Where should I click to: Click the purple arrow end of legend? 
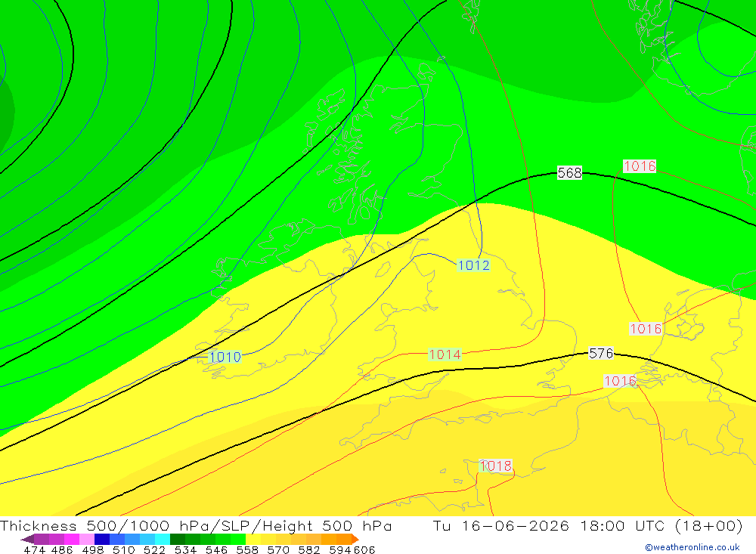click(x=27, y=539)
